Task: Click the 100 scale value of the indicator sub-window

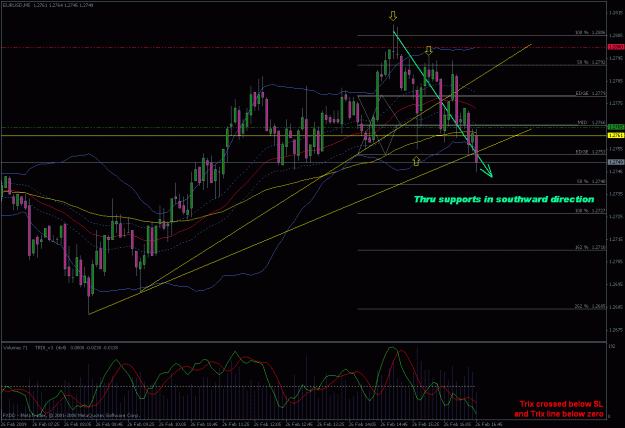Action: (x=611, y=347)
